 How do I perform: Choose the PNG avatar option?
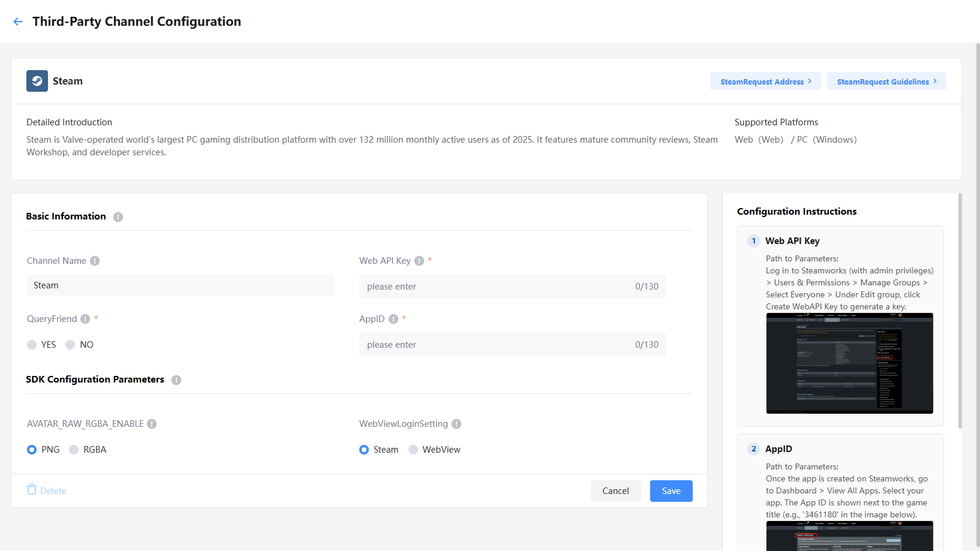pos(32,450)
